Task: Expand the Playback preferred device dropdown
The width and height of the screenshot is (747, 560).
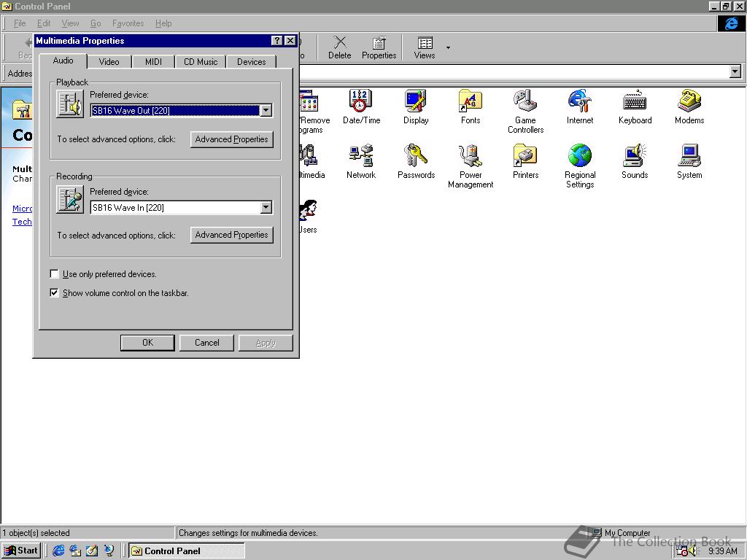Action: tap(266, 111)
